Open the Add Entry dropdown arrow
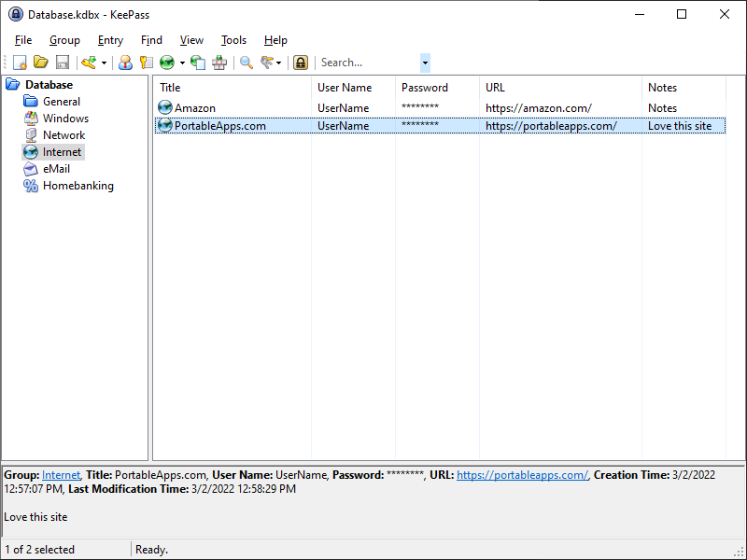This screenshot has width=747, height=560. click(104, 63)
